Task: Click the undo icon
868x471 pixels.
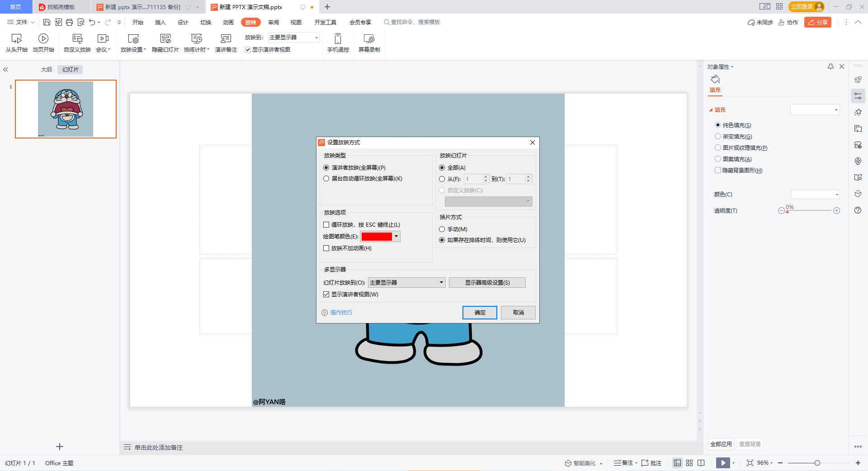Action: (x=92, y=22)
